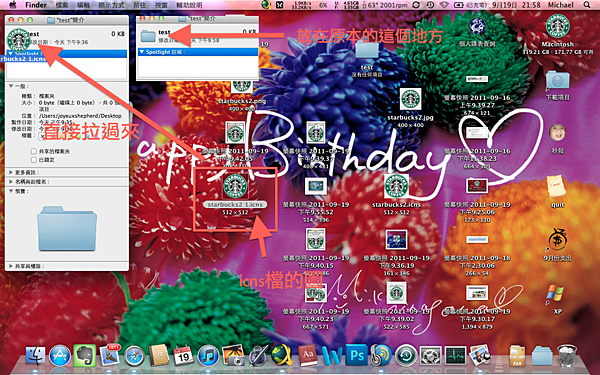Enable the 共享的檔案夾 checkbox

[x=34, y=152]
